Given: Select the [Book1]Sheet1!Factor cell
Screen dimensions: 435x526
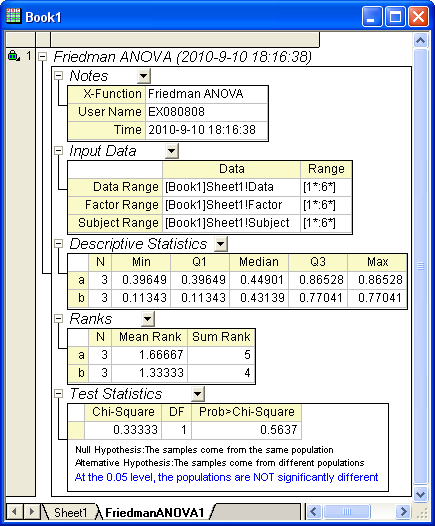Looking at the screenshot, I should [231, 205].
